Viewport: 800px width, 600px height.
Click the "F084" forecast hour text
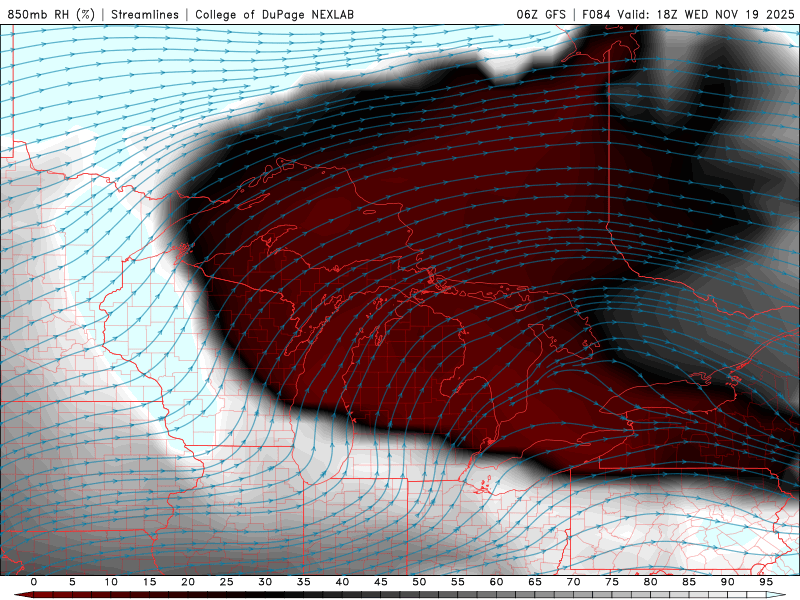(596, 15)
